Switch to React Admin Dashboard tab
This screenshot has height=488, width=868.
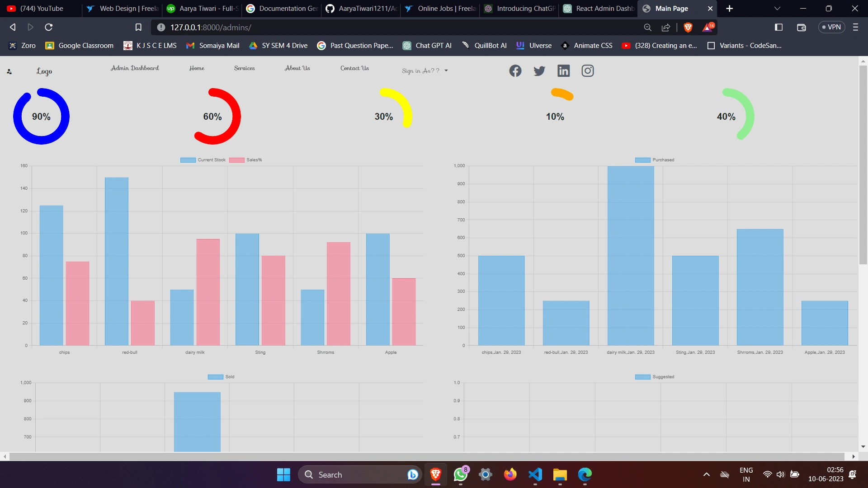pos(598,9)
